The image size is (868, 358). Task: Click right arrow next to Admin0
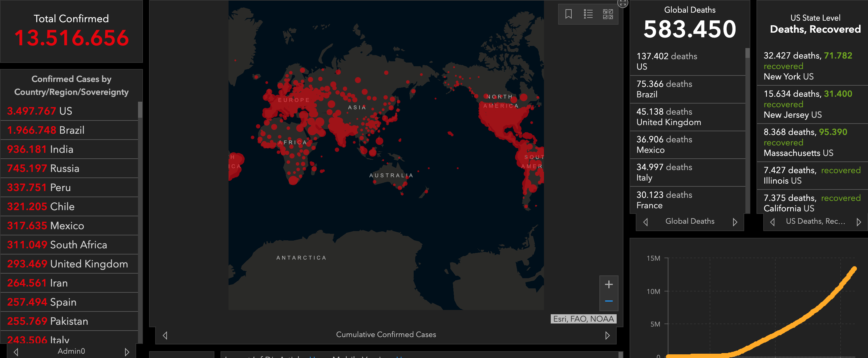pos(127,352)
